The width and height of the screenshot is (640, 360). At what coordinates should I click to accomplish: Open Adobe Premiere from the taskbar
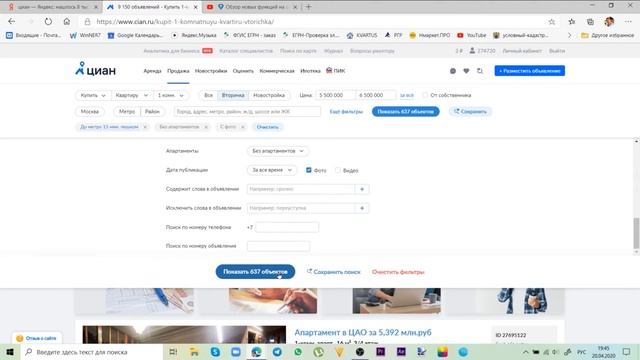pos(380,352)
